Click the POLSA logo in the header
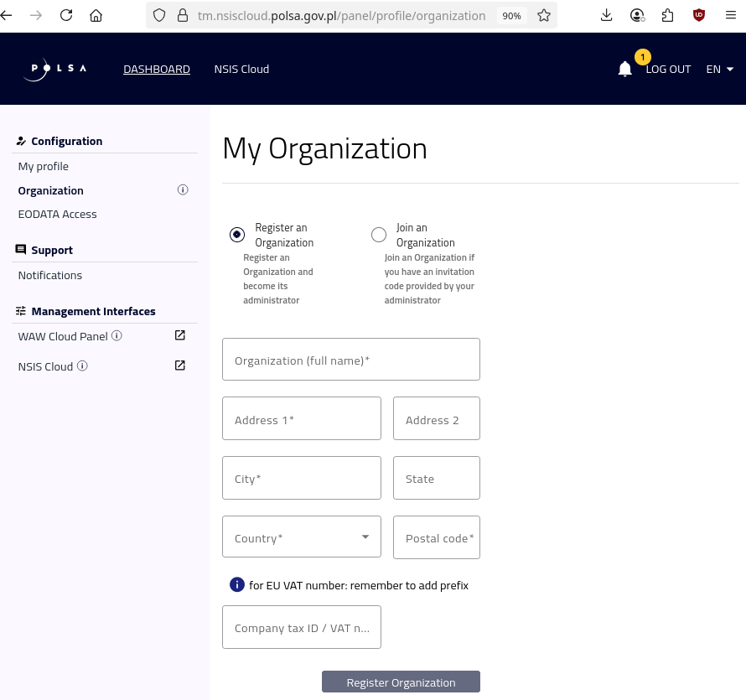The image size is (746, 700). 54,69
